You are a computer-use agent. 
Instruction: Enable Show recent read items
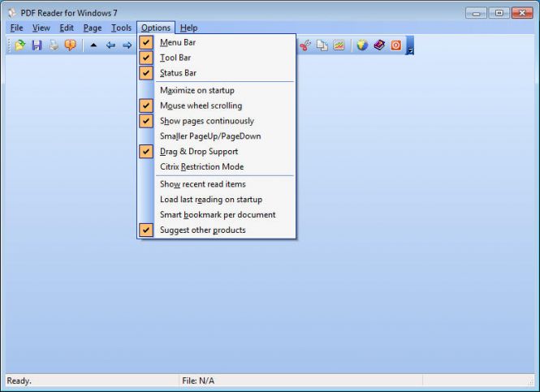click(x=216, y=184)
